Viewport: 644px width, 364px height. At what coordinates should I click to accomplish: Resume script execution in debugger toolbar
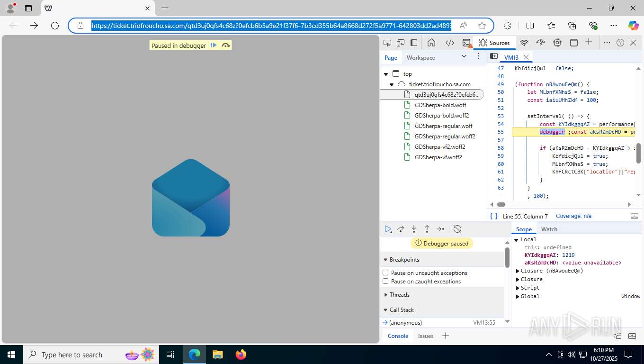point(388,229)
